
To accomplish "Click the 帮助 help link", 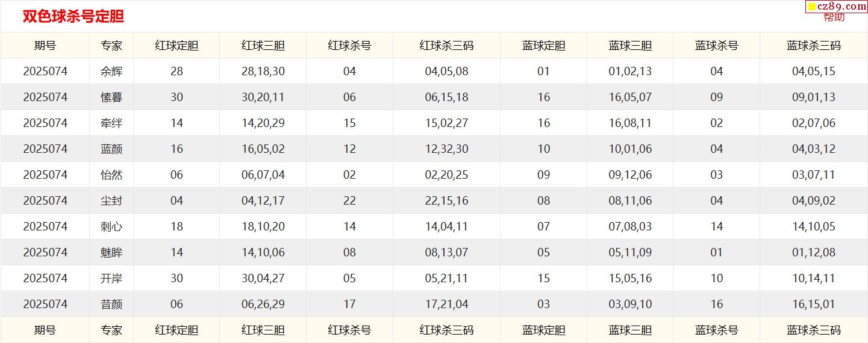I will tap(834, 17).
